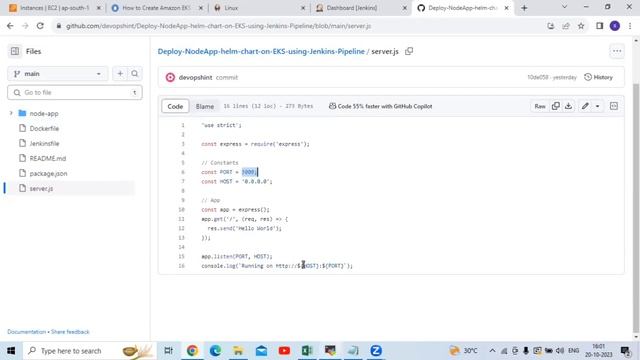Viewport: 640px width, 360px height.
Task: Reload the current page
Action: click(40, 26)
